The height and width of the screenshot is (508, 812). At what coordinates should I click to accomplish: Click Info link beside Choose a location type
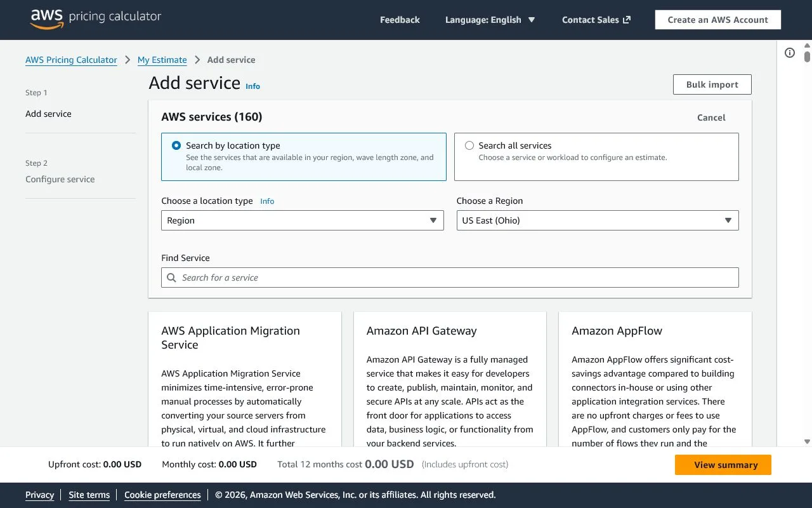coord(267,201)
